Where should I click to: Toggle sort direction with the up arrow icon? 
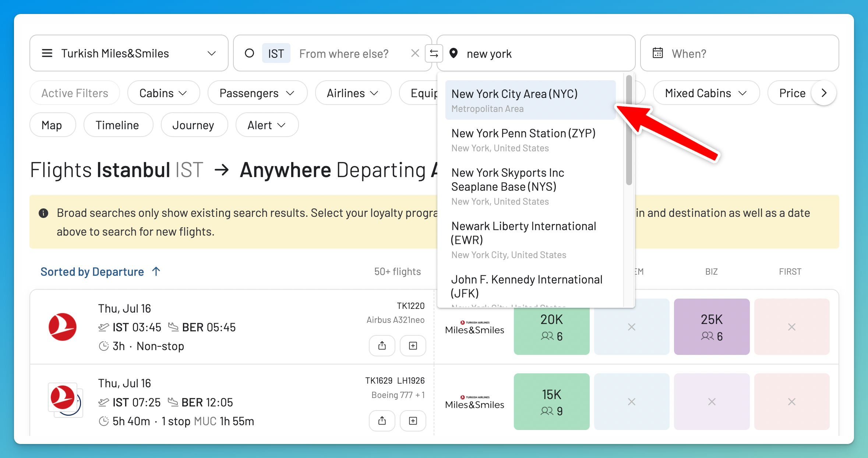point(156,271)
